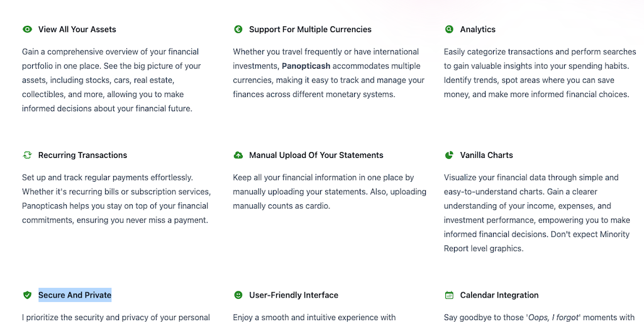
Task: Click the Manual Upload Of Your Statements heading
Action: 316,155
